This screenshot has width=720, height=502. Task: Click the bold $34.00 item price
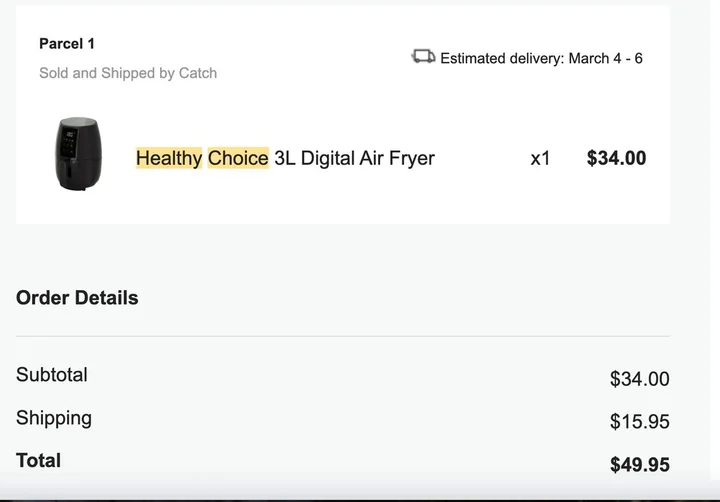616,158
